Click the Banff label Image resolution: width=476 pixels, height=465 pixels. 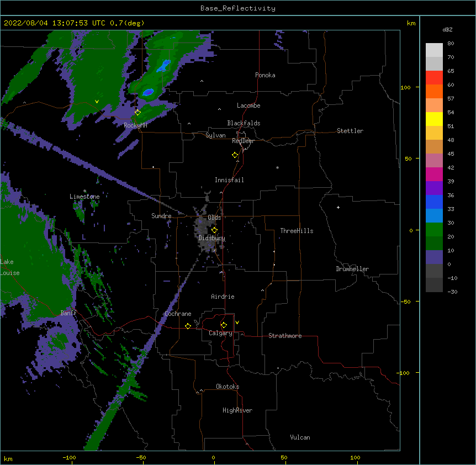click(68, 313)
